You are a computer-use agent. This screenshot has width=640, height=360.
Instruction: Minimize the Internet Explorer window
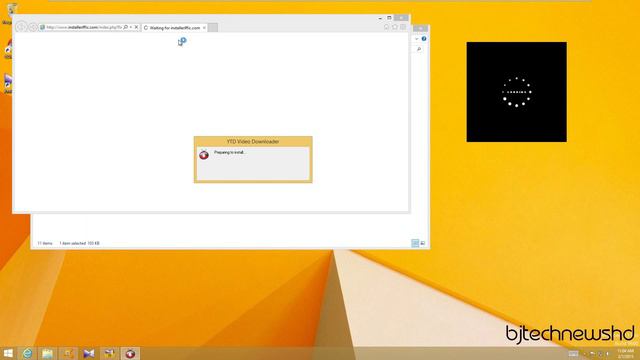click(x=380, y=18)
